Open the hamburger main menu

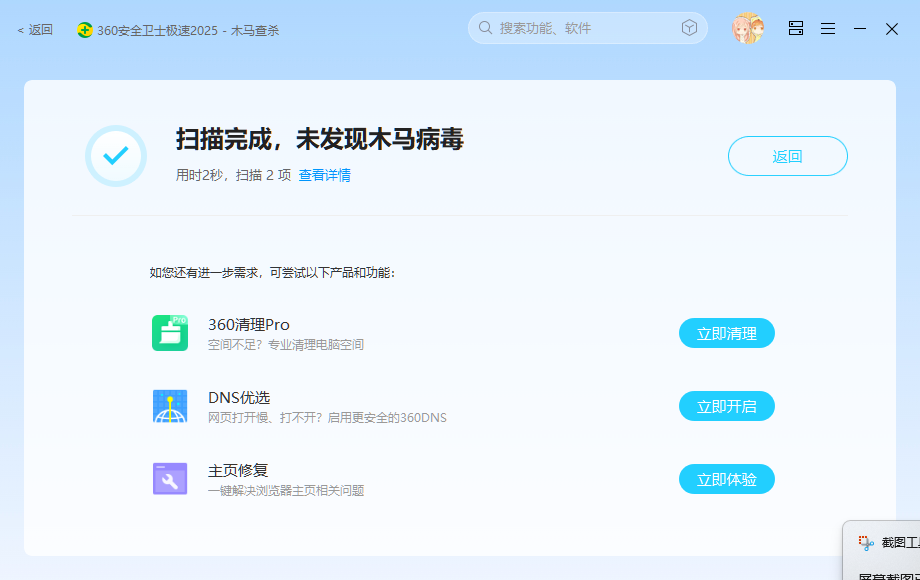coord(828,28)
